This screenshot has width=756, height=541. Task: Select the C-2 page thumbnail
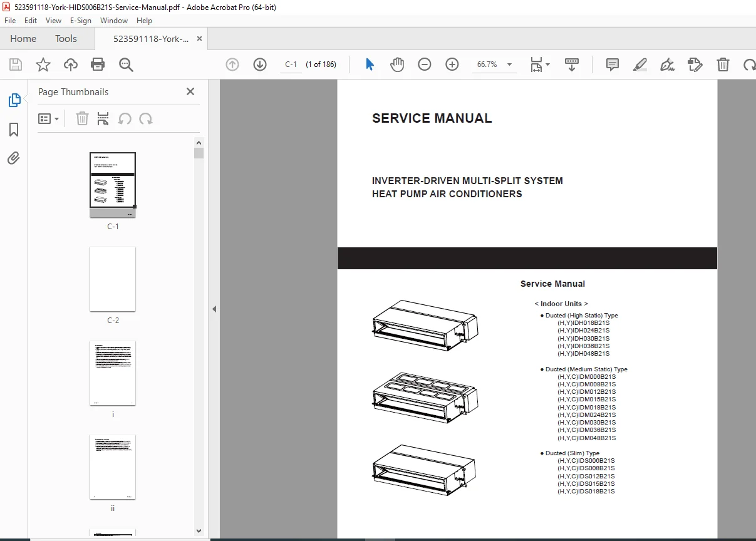coord(113,279)
